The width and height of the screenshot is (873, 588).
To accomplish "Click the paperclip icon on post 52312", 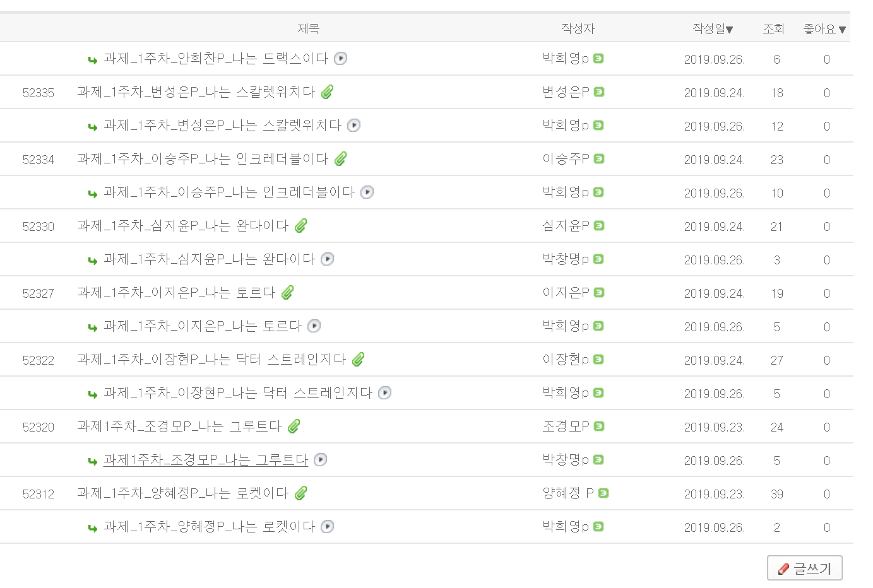I will (300, 493).
